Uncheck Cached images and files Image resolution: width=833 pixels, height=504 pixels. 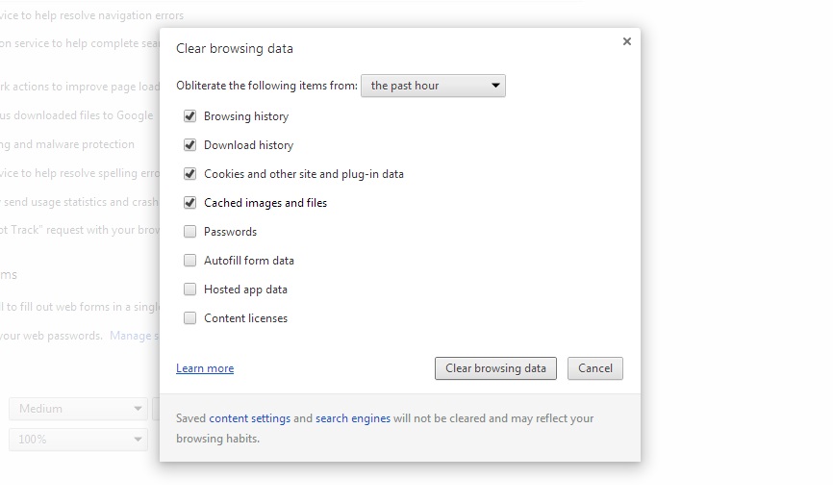pyautogui.click(x=190, y=203)
